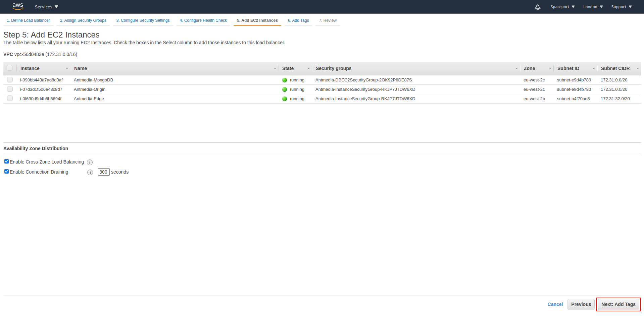Sort by Security groups column header

(334, 68)
